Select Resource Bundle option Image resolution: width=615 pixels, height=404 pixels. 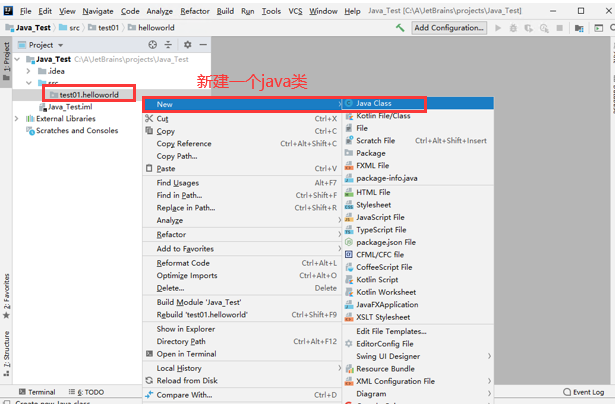point(418,369)
